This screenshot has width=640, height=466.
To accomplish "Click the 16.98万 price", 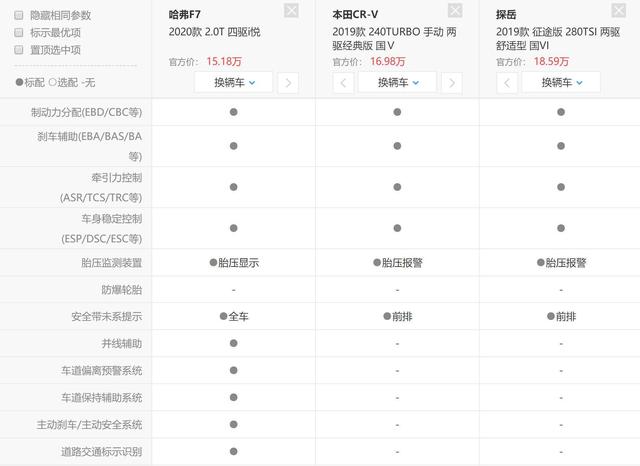I will click(388, 62).
